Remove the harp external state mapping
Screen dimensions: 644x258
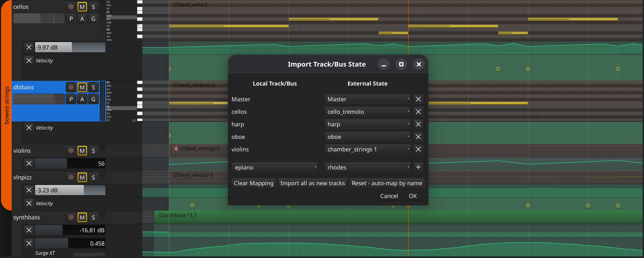tap(418, 124)
